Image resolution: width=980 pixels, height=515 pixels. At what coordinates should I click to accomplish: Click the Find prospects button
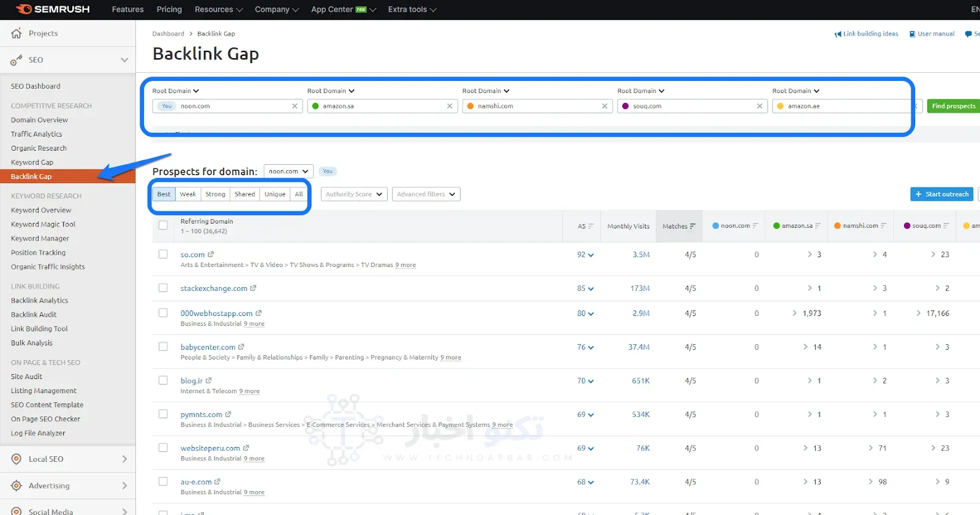click(x=953, y=106)
